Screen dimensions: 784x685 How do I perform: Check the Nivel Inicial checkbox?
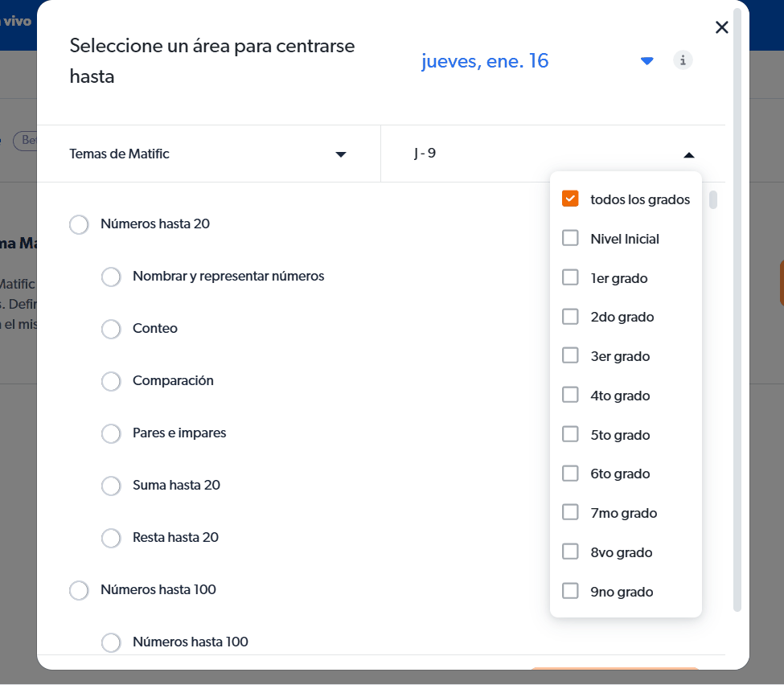click(570, 238)
